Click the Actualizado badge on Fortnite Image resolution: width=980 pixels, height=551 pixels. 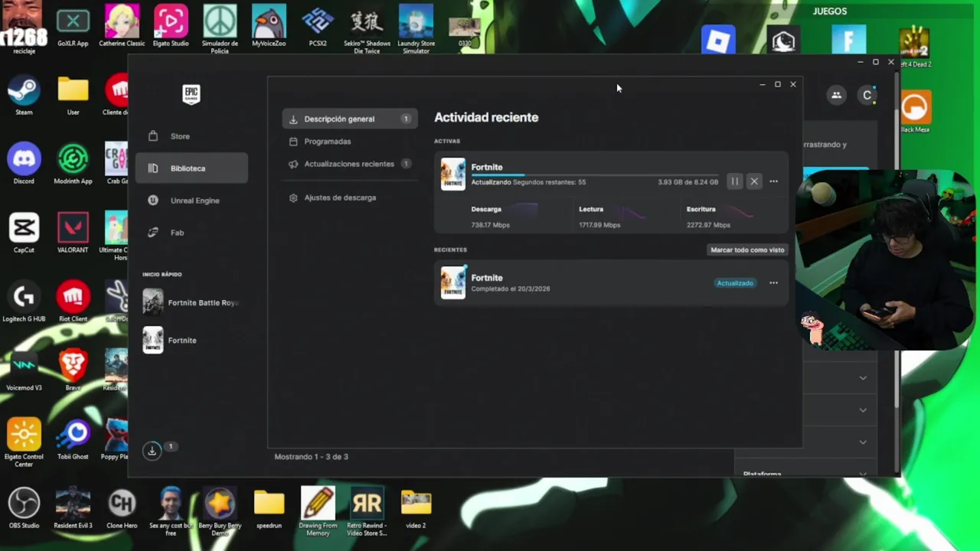[735, 283]
